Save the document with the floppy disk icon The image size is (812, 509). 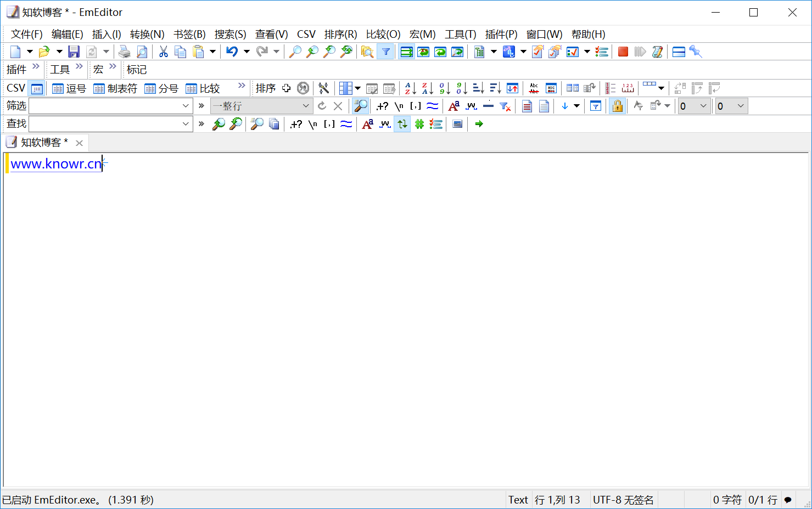[74, 52]
